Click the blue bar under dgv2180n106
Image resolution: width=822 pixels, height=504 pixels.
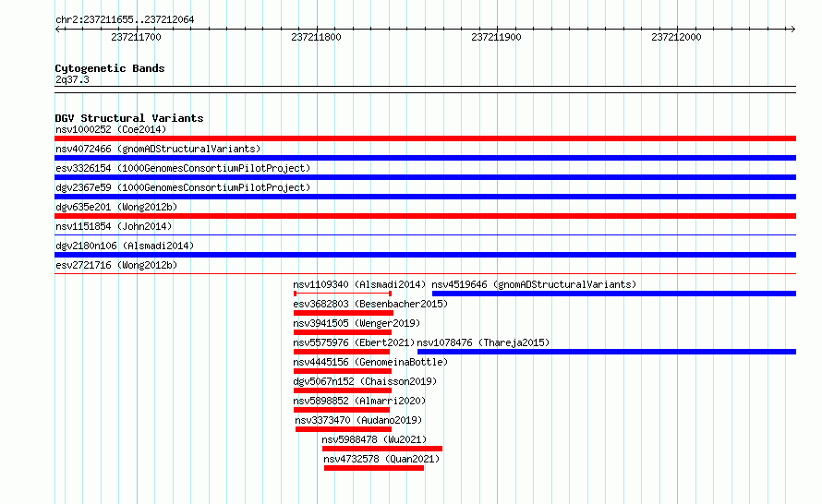pos(425,255)
